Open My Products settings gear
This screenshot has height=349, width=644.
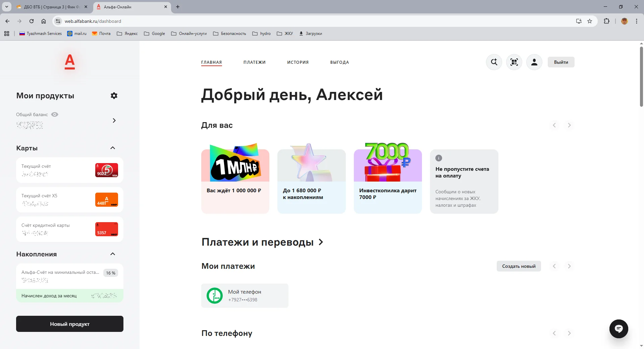tap(114, 96)
